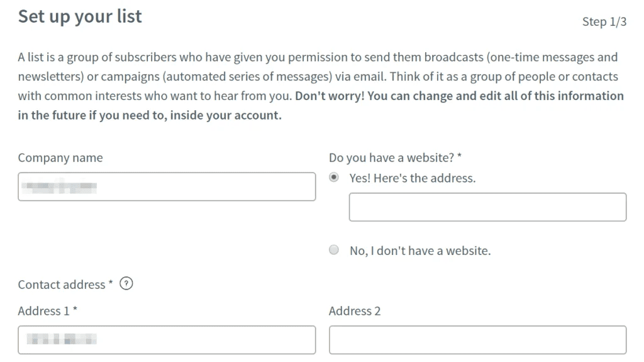
Task: Click the "Set up your list" heading
Action: 80,16
